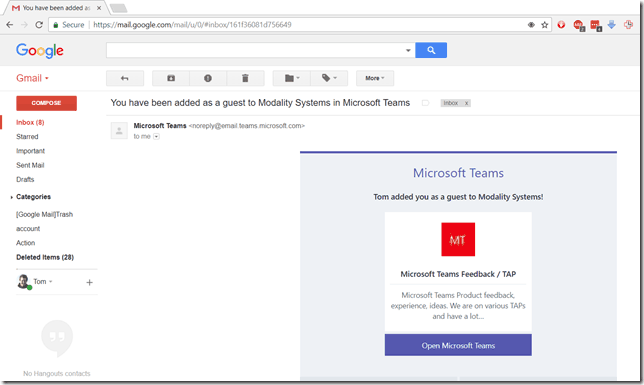Archive the open email
This screenshot has width=644, height=385.
[x=171, y=78]
